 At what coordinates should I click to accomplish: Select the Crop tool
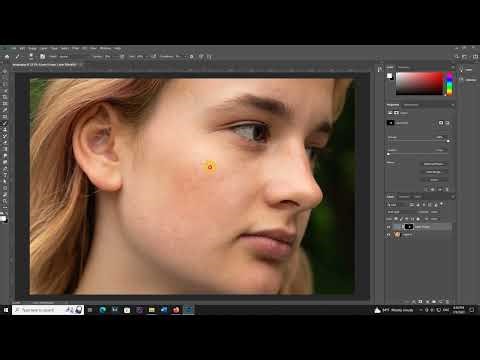point(5,97)
